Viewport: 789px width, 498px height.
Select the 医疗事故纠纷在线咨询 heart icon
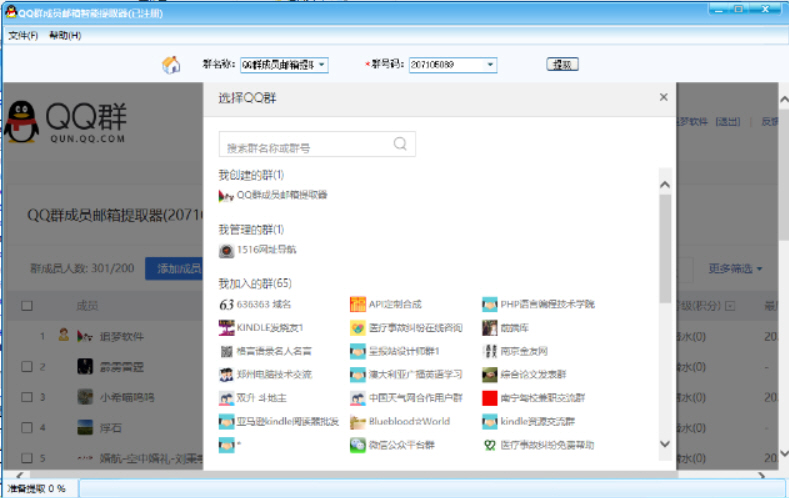[358, 328]
